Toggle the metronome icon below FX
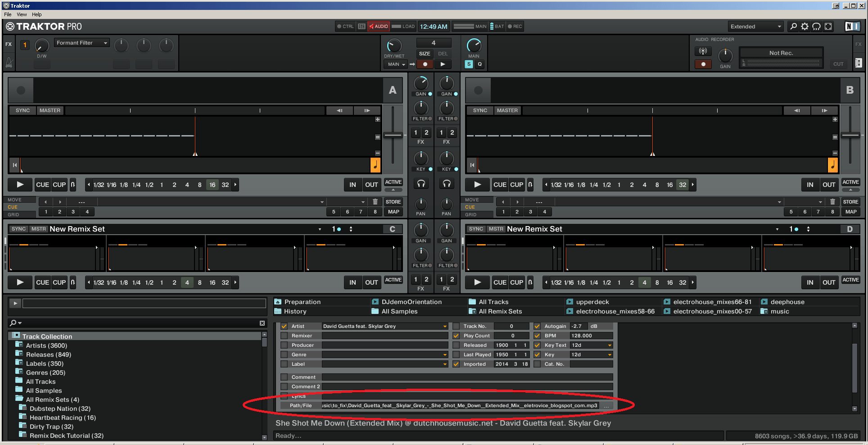 (x=9, y=62)
